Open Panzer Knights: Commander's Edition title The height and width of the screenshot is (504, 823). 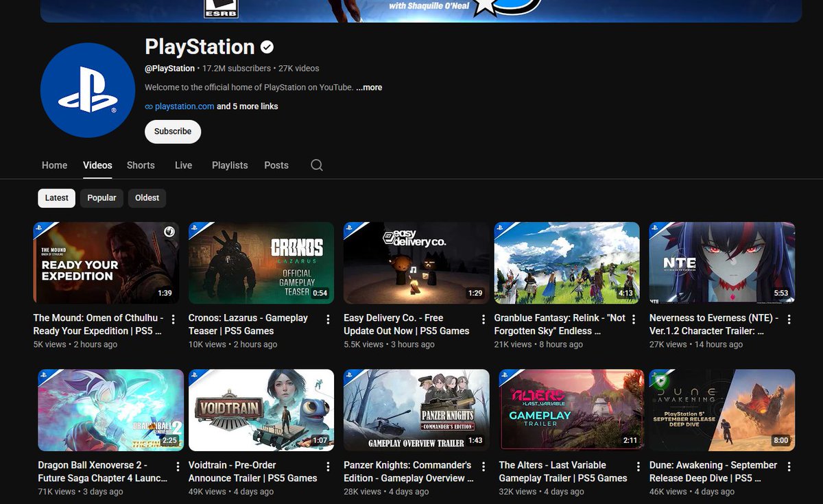[x=408, y=472]
